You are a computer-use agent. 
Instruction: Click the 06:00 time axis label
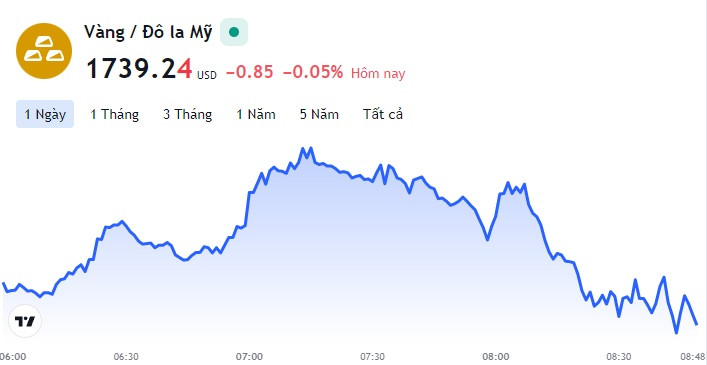13,356
